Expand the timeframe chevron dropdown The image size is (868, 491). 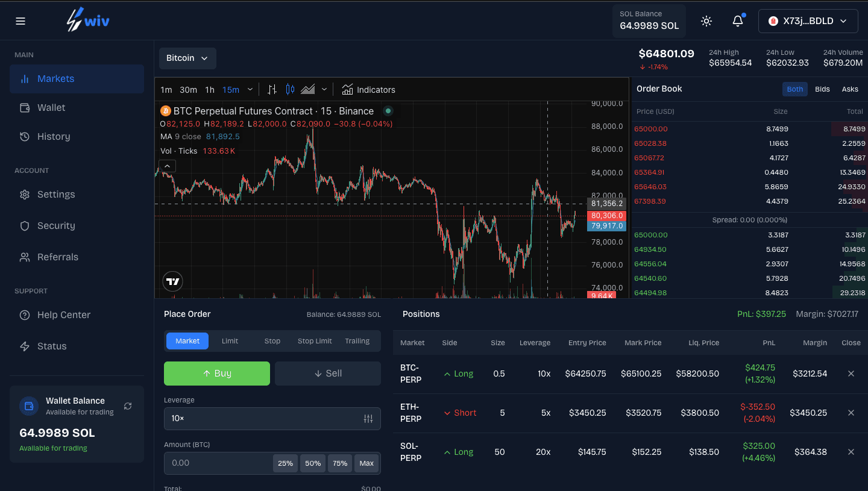click(250, 90)
